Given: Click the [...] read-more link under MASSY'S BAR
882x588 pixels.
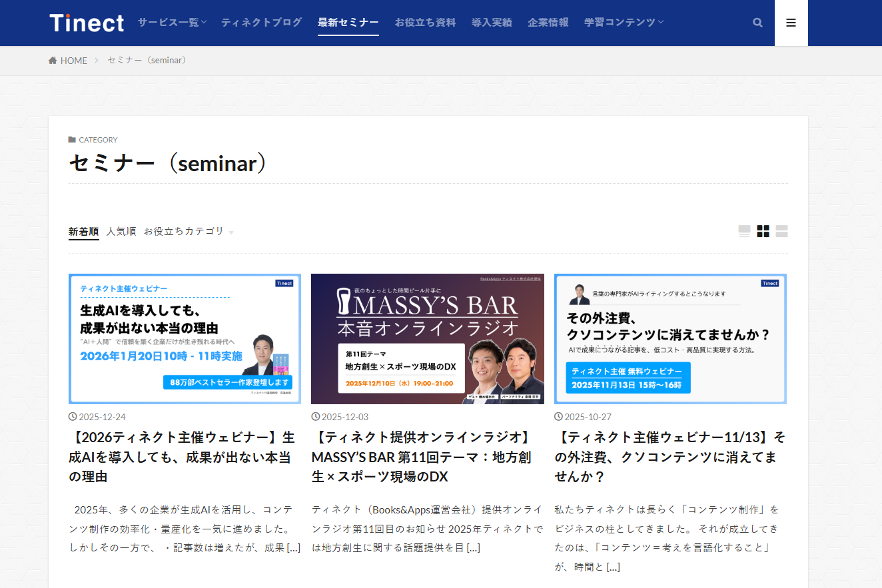Looking at the screenshot, I should (473, 547).
